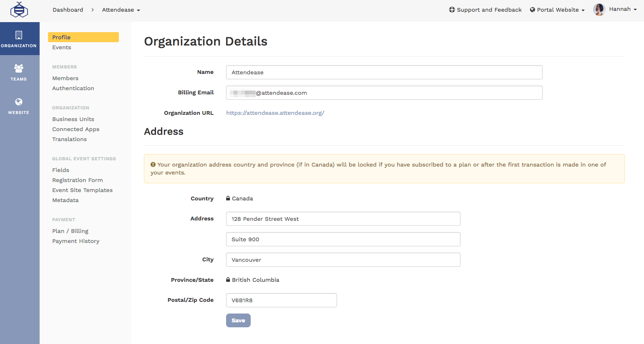The width and height of the screenshot is (644, 344).
Task: Click the lock icon next to Canada
Action: (228, 198)
